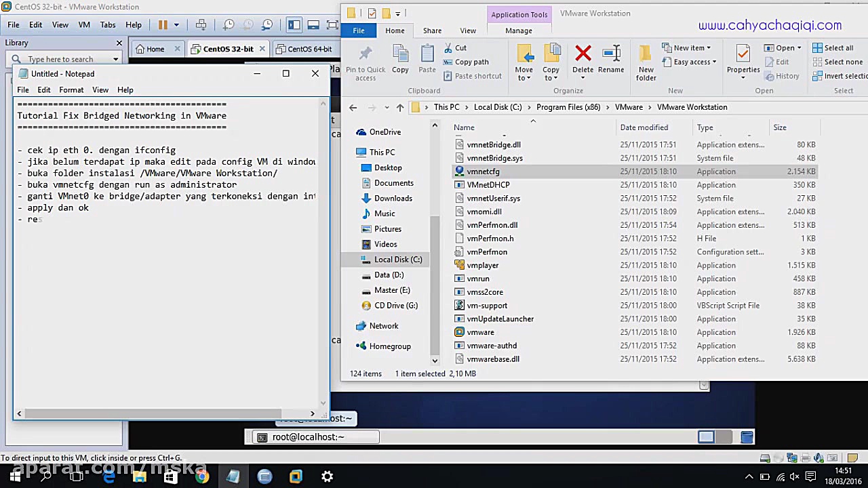
Task: Select the vmware-authd file row
Action: pos(492,346)
